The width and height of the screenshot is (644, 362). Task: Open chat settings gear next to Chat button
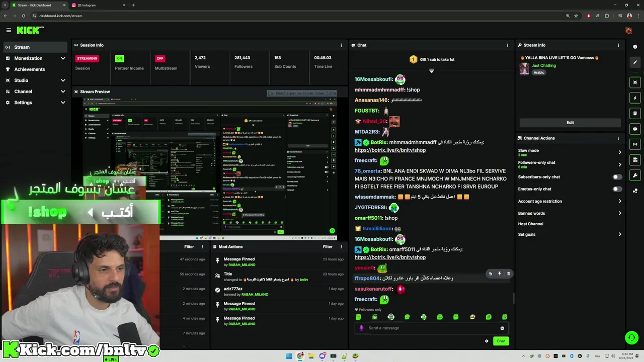pyautogui.click(x=487, y=341)
